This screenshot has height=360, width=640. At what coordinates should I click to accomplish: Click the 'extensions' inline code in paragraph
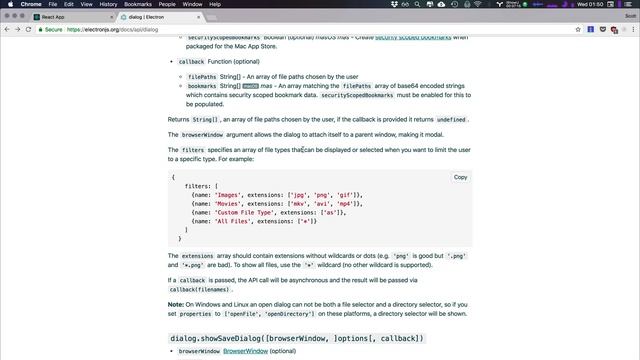click(x=197, y=256)
